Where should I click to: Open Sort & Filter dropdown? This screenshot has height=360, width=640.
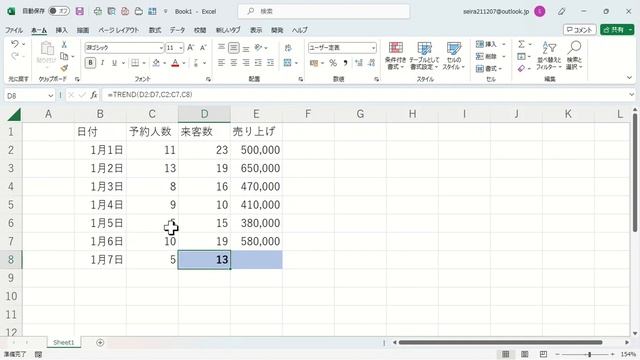[549, 56]
